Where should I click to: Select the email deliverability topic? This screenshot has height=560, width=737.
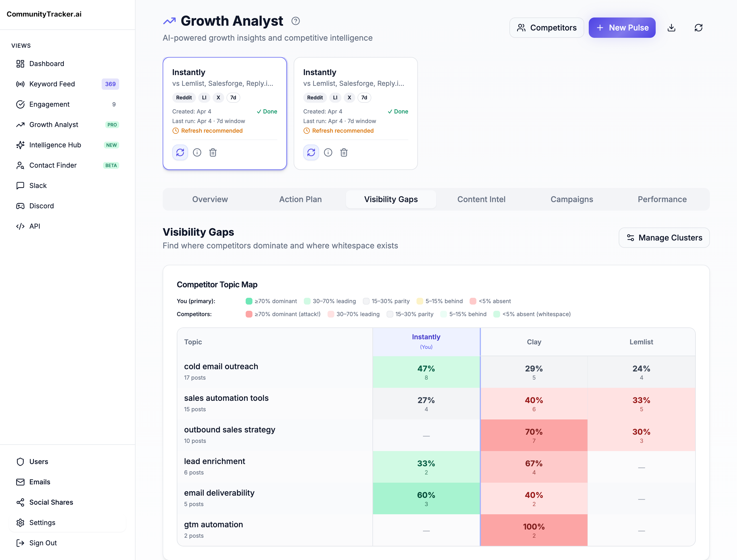click(x=219, y=493)
